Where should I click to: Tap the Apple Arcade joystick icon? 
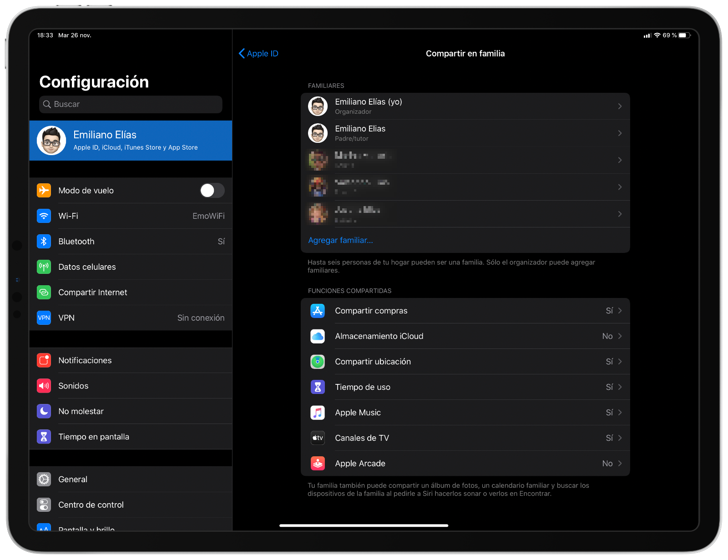(318, 464)
